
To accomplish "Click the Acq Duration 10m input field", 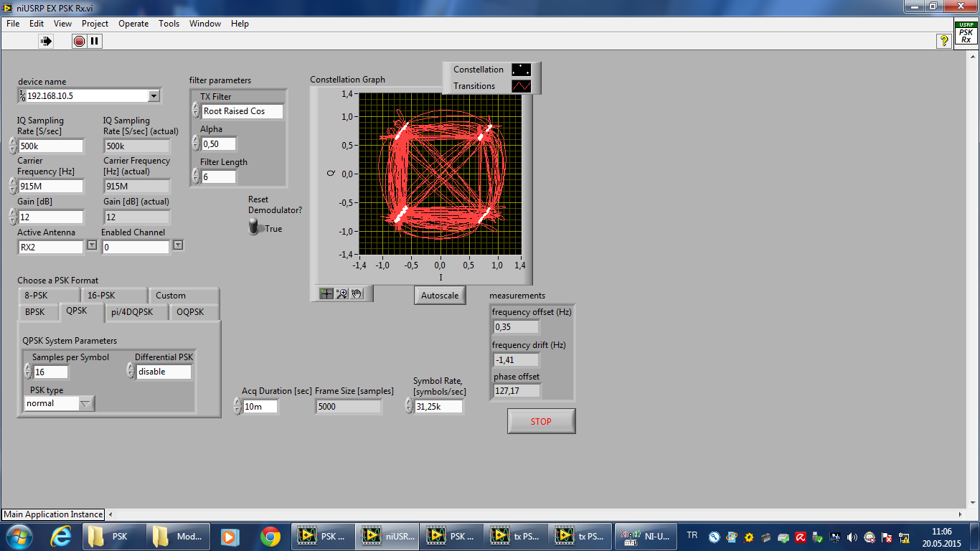I will tap(260, 406).
